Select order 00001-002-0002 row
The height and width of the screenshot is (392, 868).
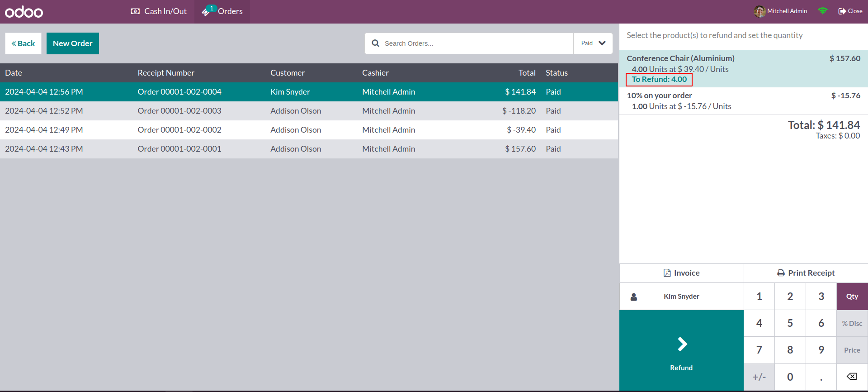coord(309,130)
